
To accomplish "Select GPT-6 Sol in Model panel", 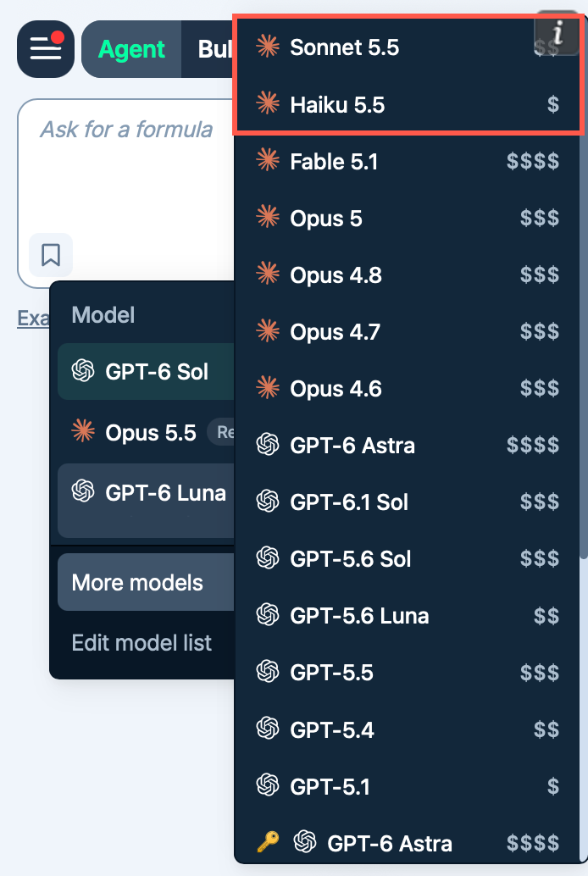I will pyautogui.click(x=146, y=372).
